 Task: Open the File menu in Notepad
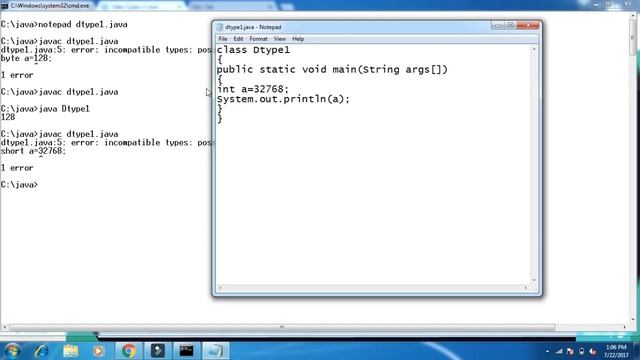(223, 39)
